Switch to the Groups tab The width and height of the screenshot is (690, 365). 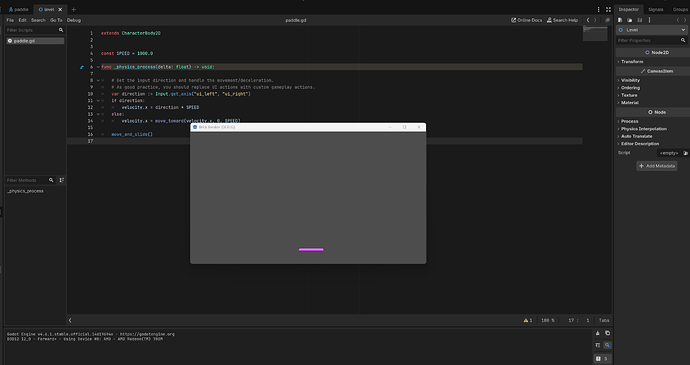680,9
